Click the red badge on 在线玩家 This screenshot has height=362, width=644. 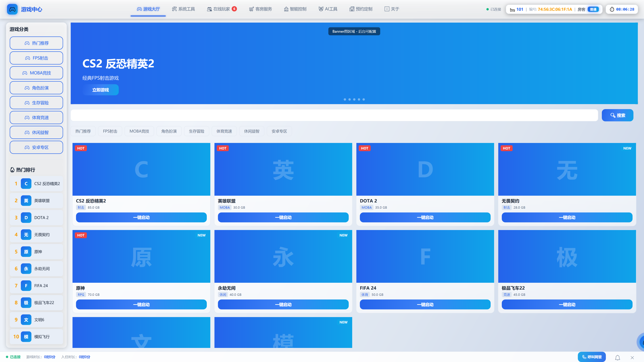tap(234, 9)
